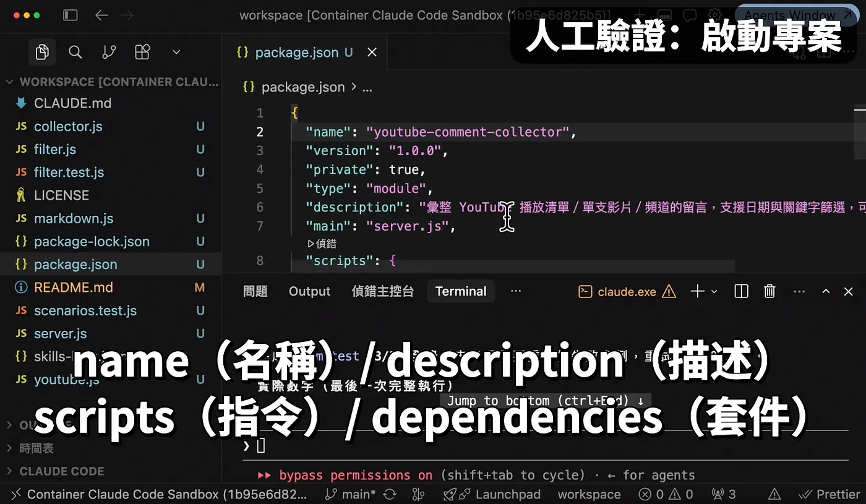Screen dimensions: 866x504
Task: Switch to the 問題 panel tab
Action: (255, 291)
